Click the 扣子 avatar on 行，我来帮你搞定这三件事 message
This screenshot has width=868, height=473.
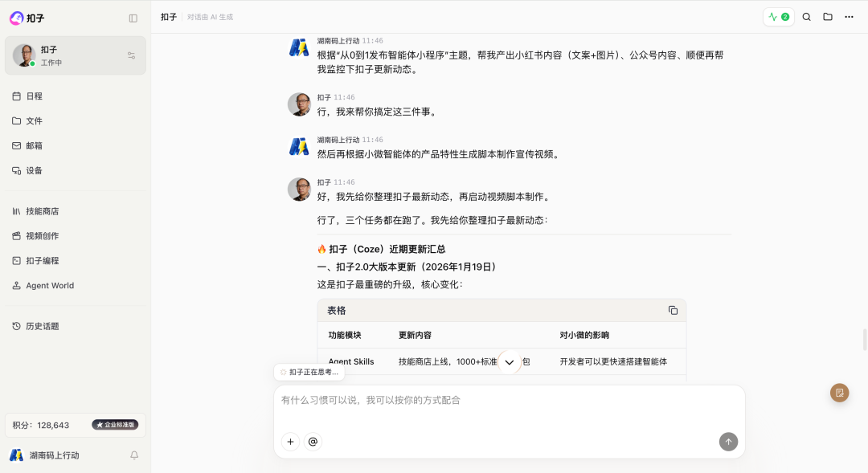click(299, 104)
